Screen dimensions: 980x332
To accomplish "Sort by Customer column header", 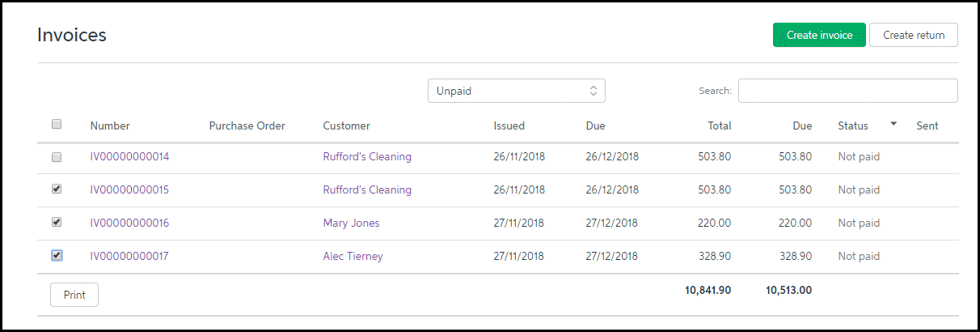I will pos(346,126).
